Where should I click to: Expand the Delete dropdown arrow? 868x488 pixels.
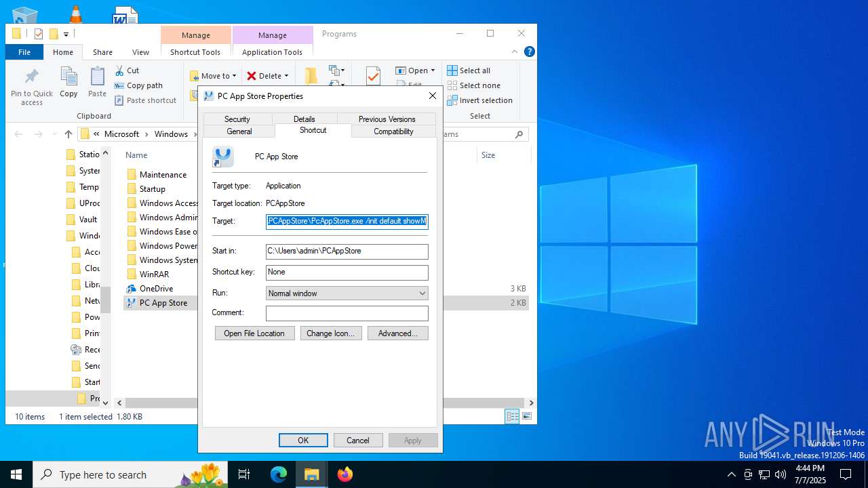click(x=287, y=76)
